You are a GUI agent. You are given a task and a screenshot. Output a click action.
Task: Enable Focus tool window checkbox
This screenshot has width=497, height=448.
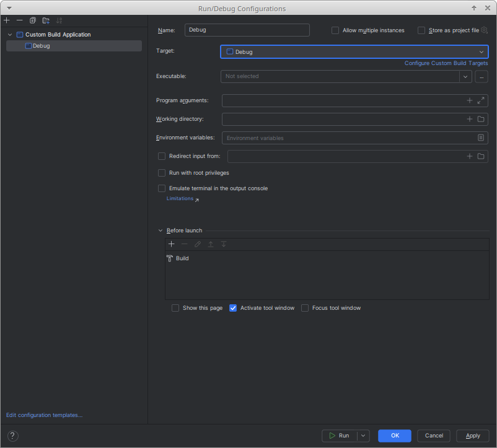point(305,308)
